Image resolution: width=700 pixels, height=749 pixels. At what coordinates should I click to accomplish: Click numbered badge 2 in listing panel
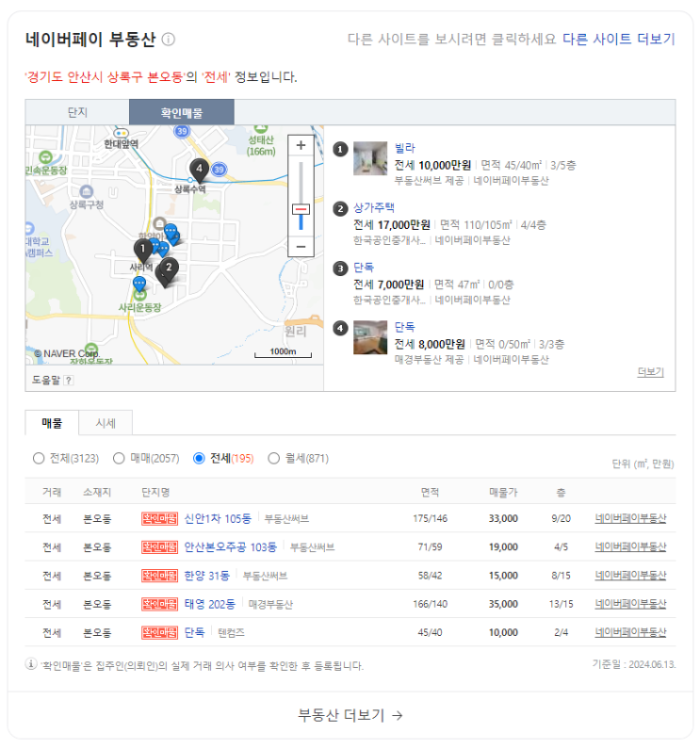[340, 209]
